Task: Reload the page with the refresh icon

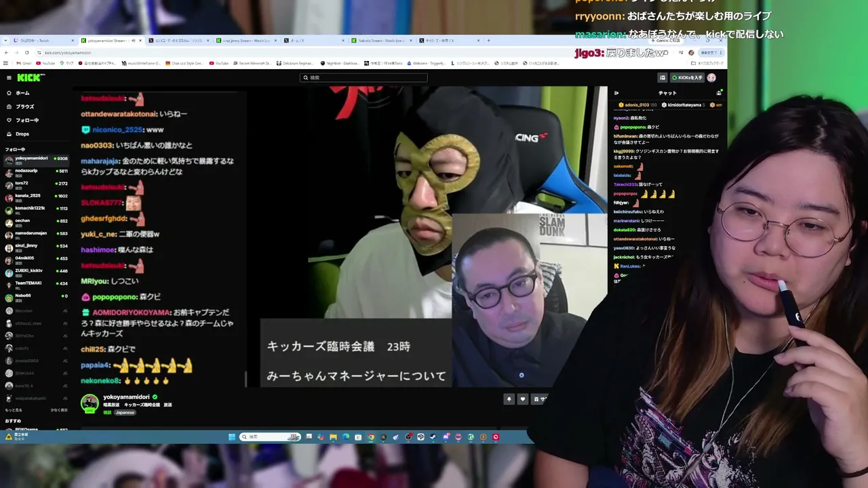Action: pyautogui.click(x=27, y=52)
